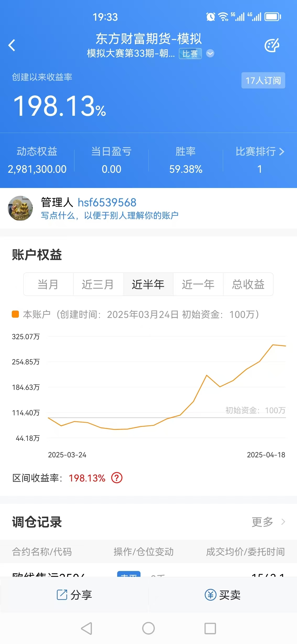This screenshot has height=644, width=297.
Task: Tap the 成交均价/委托时间 column header
Action: pyautogui.click(x=246, y=552)
